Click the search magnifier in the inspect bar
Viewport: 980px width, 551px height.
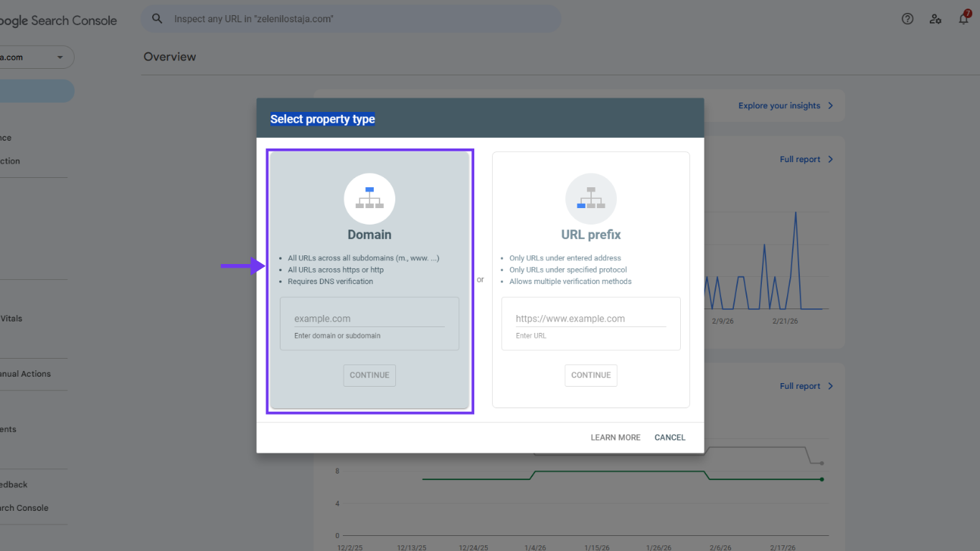(x=157, y=19)
